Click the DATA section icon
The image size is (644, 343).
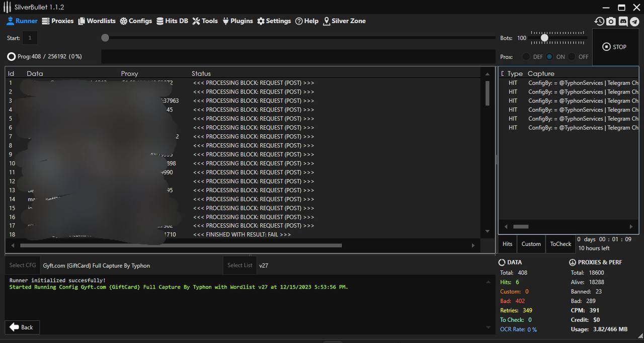[x=502, y=263]
